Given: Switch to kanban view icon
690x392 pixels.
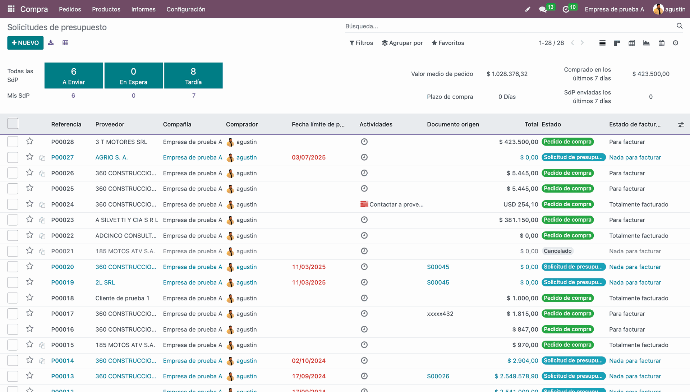Looking at the screenshot, I should tap(617, 43).
